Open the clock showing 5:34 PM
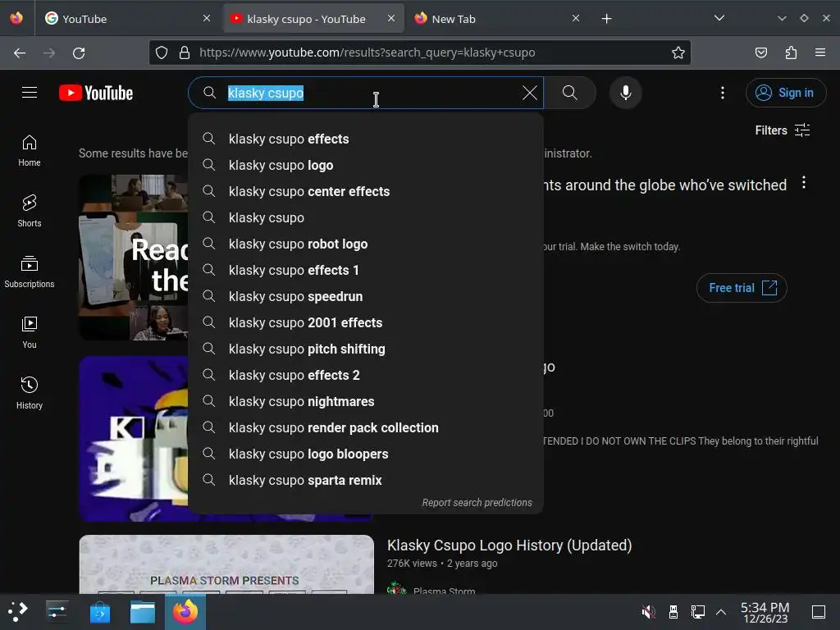Image resolution: width=840 pixels, height=630 pixels. coord(765,612)
